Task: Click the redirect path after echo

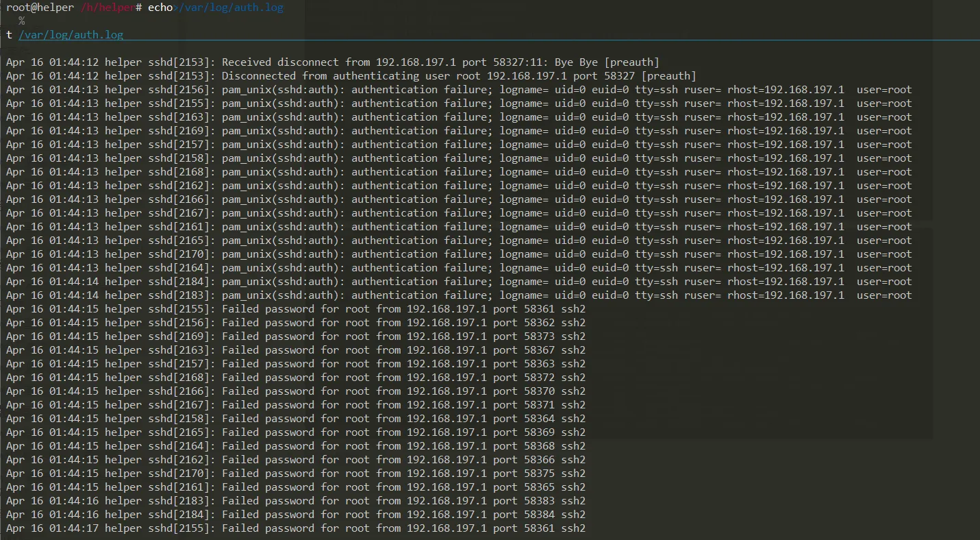Action: pyautogui.click(x=230, y=8)
